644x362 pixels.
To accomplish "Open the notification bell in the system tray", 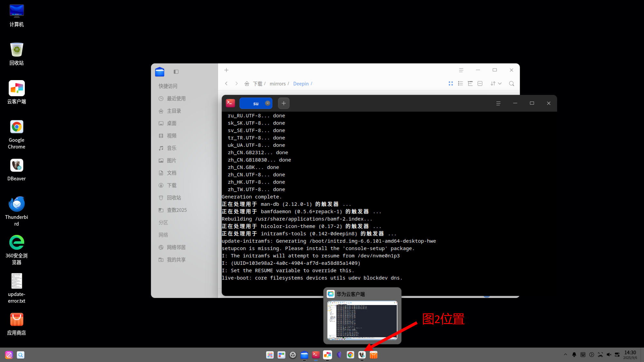I will 574,355.
